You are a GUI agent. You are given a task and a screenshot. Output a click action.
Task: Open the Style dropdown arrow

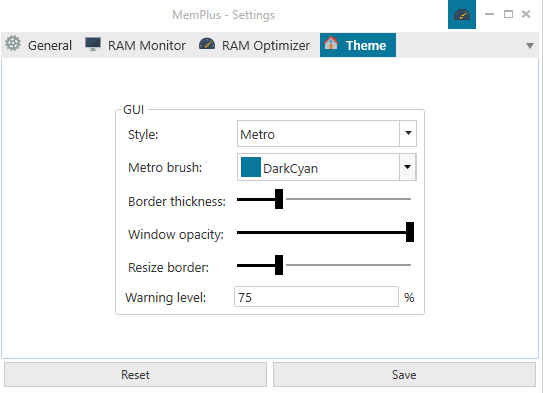coord(408,133)
